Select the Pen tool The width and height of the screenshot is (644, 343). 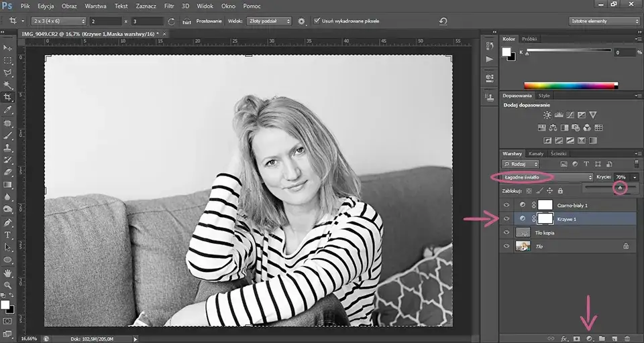pos(7,222)
